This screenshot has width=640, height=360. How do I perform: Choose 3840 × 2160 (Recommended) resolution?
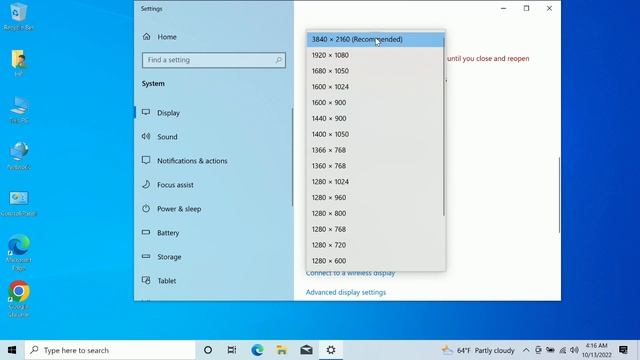[x=376, y=40]
